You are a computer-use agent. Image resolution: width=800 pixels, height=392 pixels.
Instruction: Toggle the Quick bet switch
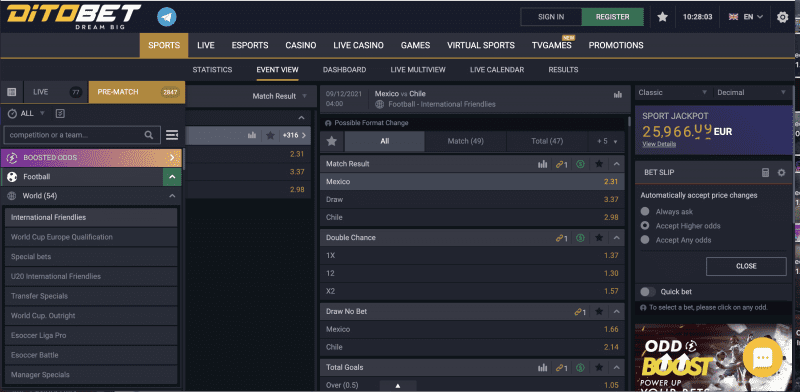pos(648,292)
